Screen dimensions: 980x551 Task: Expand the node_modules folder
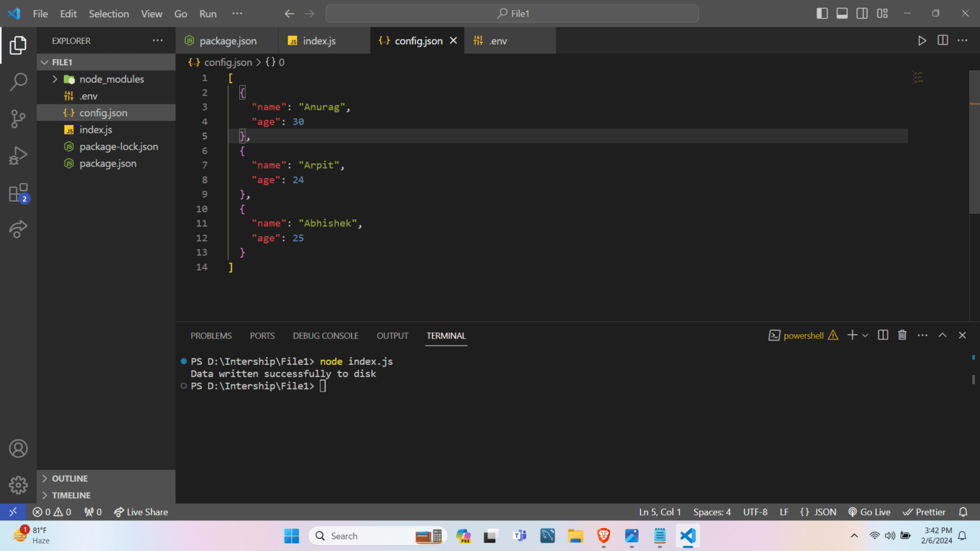55,79
